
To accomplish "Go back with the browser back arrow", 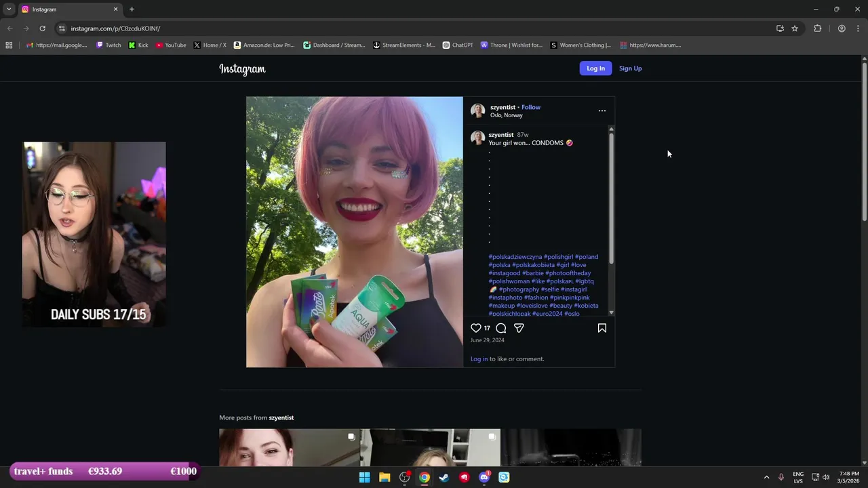I will pos(9,28).
